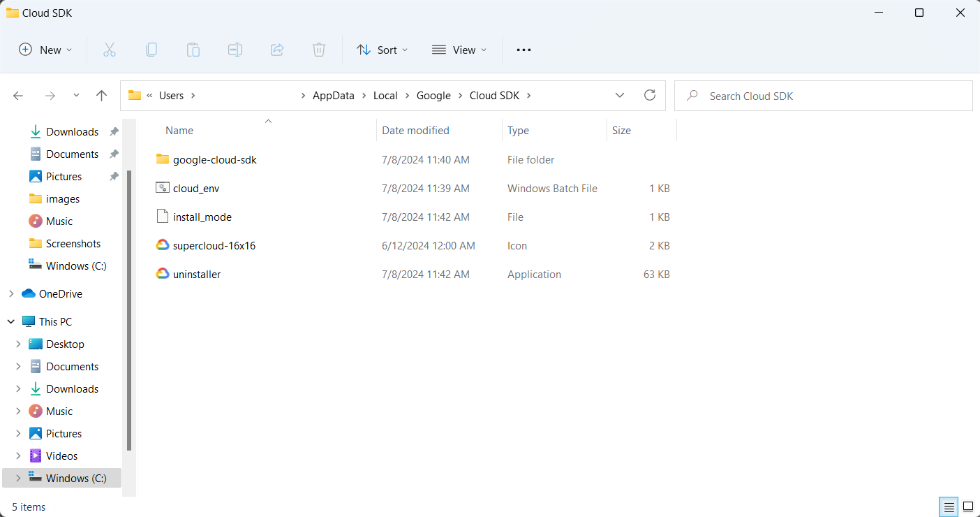The width and height of the screenshot is (980, 517).
Task: Open recent locations dropdown arrow
Action: click(x=76, y=96)
